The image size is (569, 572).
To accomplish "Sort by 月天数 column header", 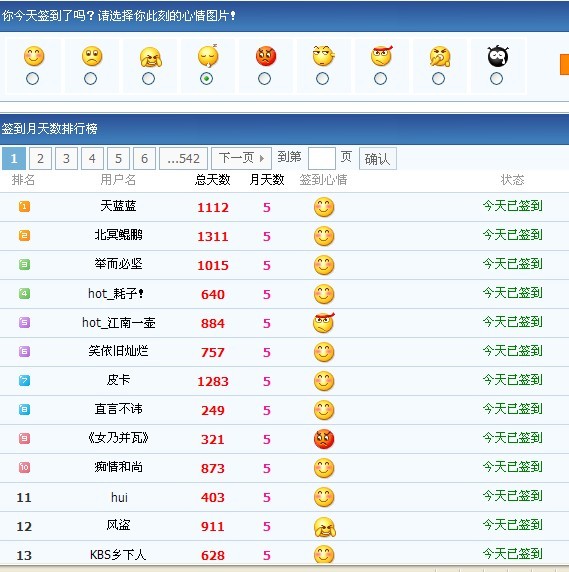I will coord(267,180).
